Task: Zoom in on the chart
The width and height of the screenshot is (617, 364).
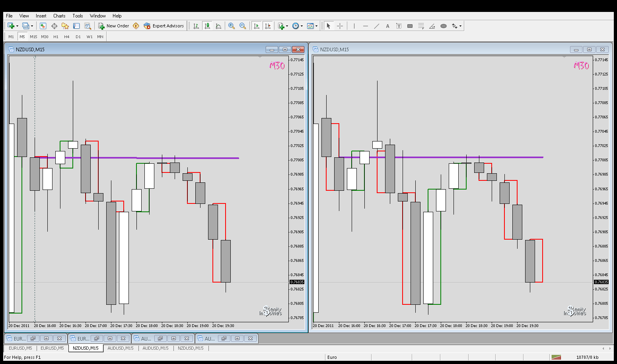Action: [x=232, y=26]
